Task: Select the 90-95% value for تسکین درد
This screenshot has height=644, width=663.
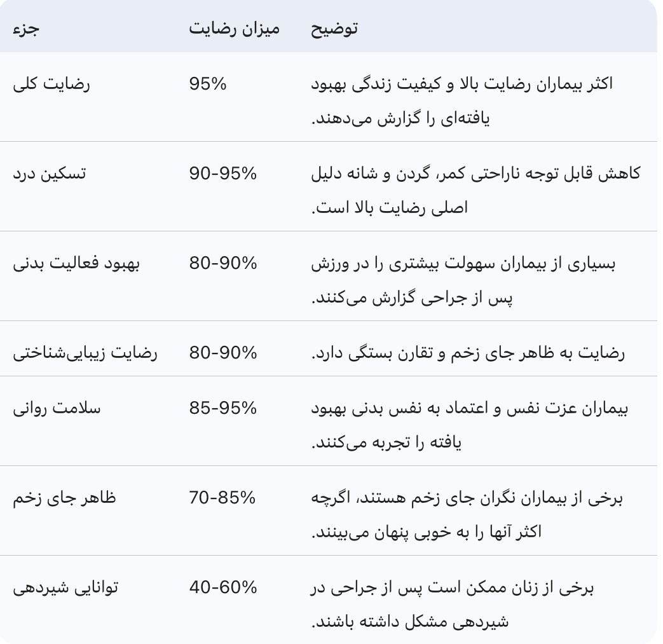Action: pos(223,174)
